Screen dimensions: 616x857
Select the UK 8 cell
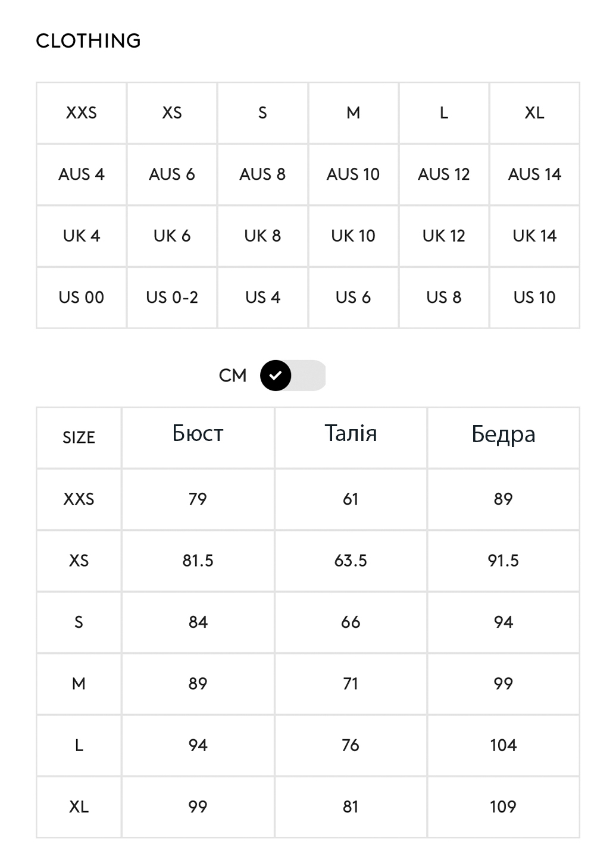[x=262, y=236]
